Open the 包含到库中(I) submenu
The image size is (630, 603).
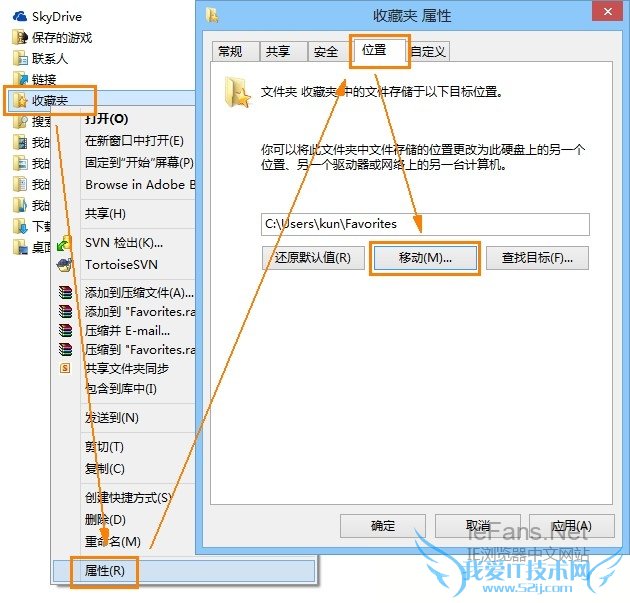[121, 388]
